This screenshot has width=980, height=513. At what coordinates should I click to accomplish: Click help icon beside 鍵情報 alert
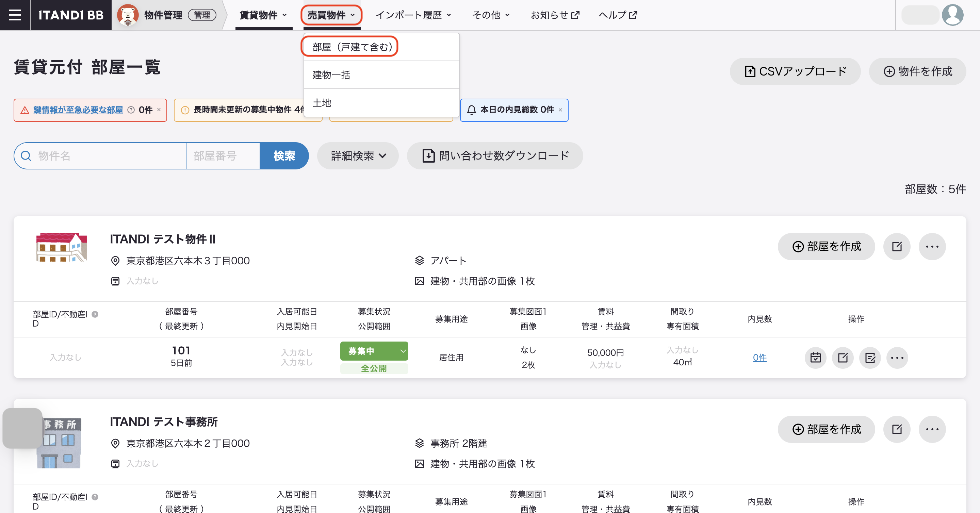pyautogui.click(x=131, y=110)
